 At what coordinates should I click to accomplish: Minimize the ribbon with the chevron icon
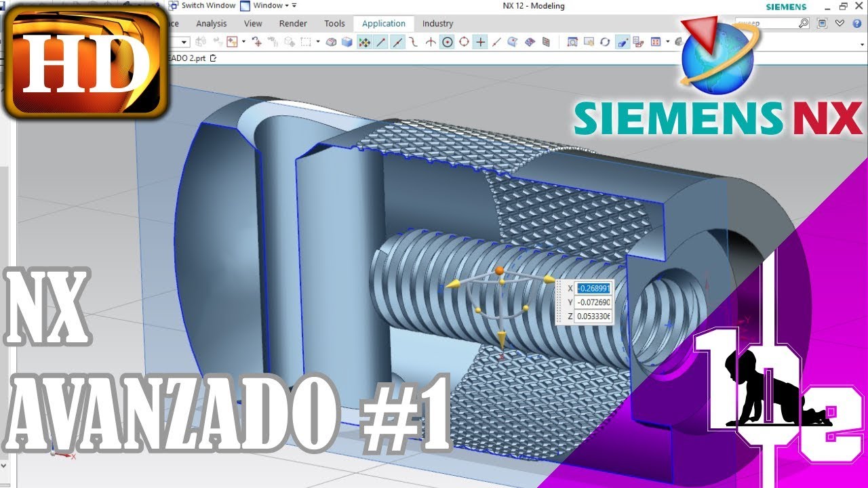[840, 23]
